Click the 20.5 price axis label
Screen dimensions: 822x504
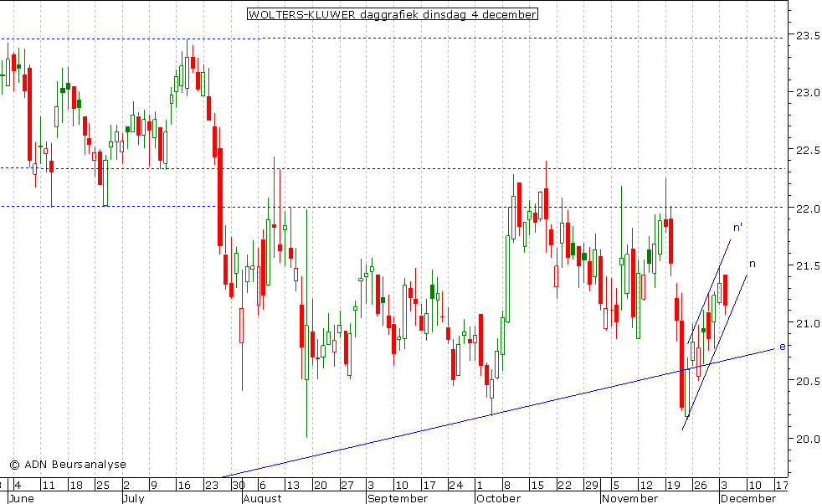coord(807,382)
